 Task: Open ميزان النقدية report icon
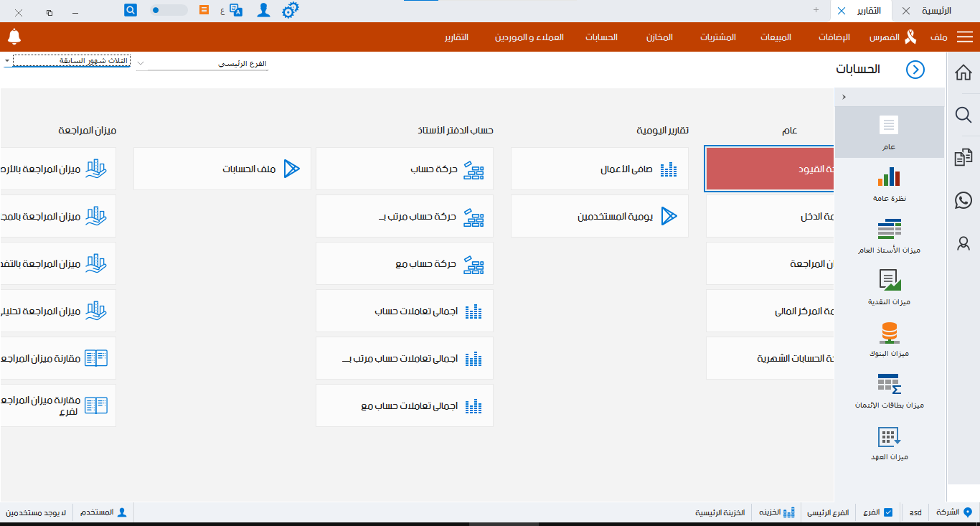click(x=889, y=281)
